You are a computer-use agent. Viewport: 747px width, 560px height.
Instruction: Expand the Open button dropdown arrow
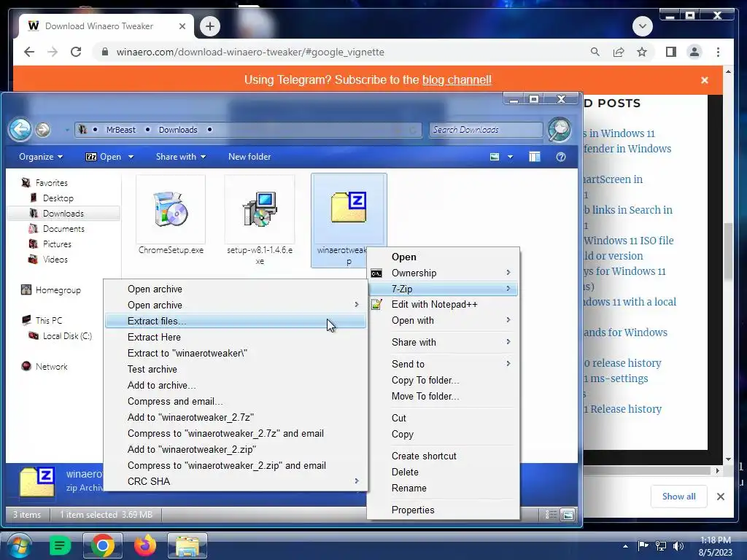tap(131, 157)
